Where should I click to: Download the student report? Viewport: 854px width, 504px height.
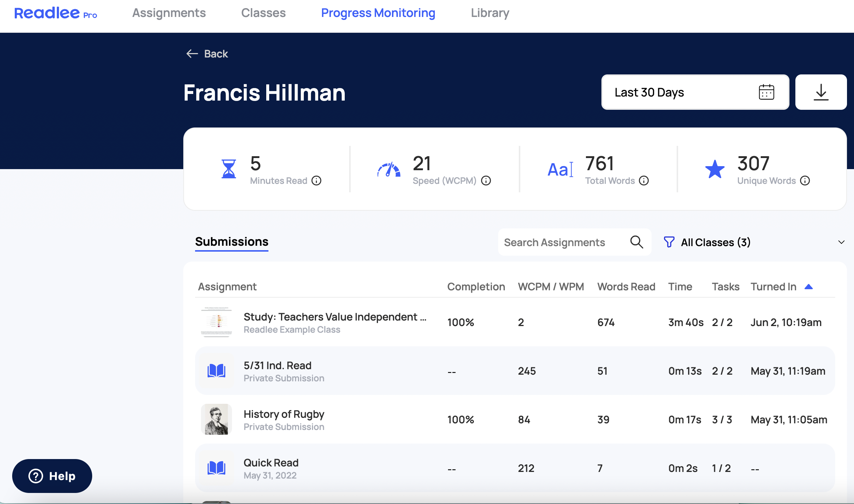[x=821, y=92]
